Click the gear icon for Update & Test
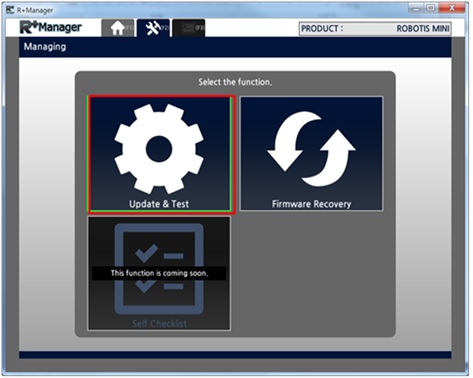The height and width of the screenshot is (378, 473). pos(159,149)
